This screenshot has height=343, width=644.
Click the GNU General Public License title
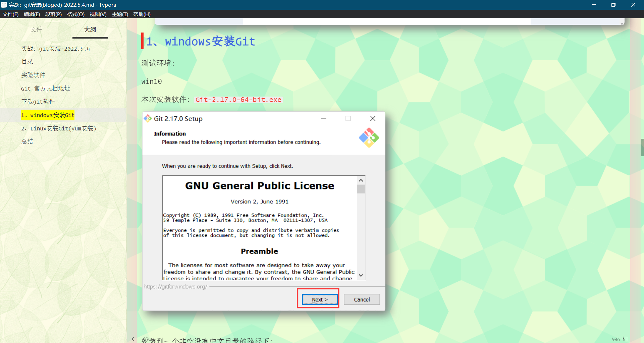tap(260, 186)
